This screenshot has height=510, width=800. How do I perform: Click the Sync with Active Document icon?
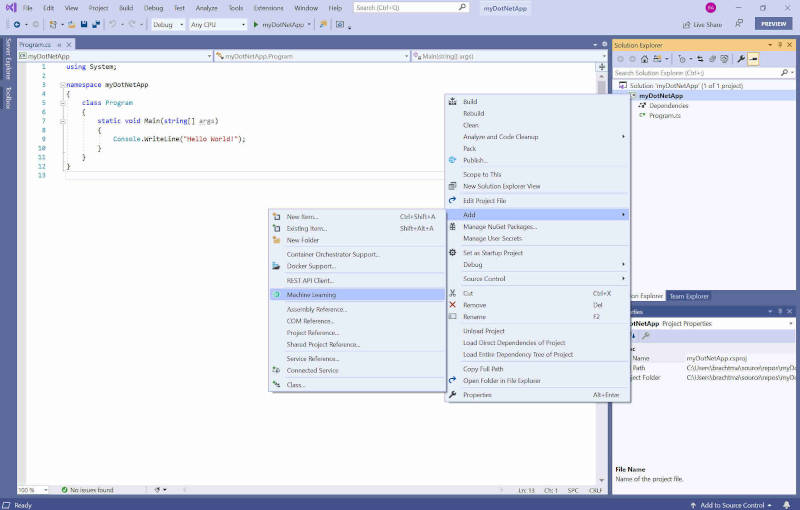pyautogui.click(x=698, y=59)
